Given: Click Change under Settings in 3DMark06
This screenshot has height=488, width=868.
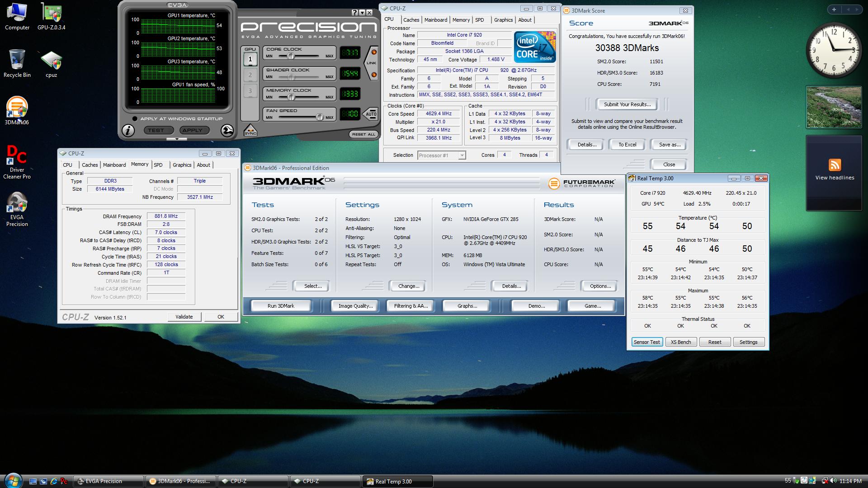Looking at the screenshot, I should tap(409, 286).
